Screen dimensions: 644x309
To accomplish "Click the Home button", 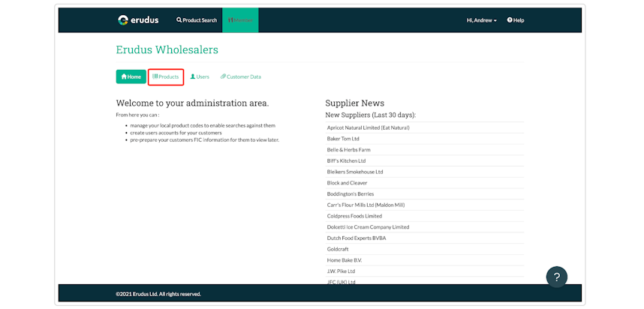I will click(131, 76).
